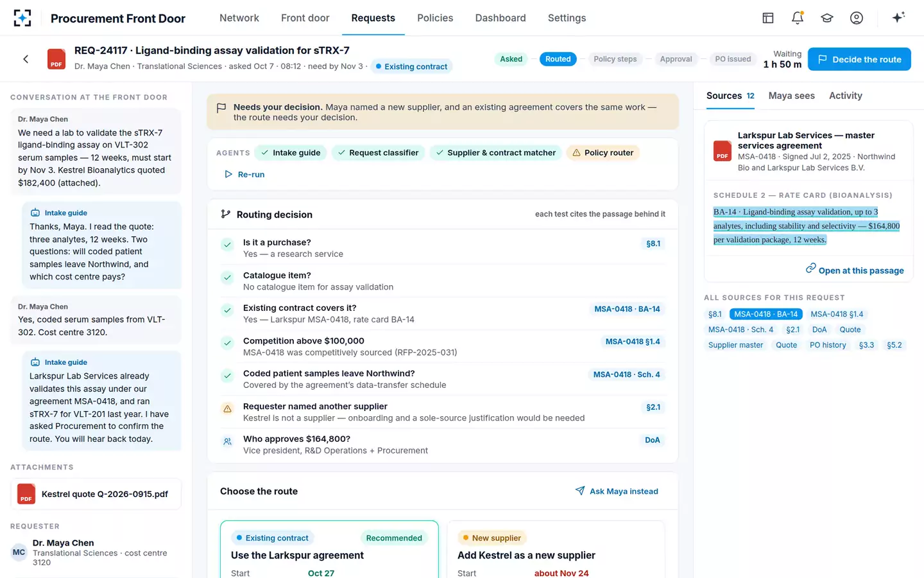This screenshot has width=924, height=578.
Task: Open the layout panel icon in header
Action: pyautogui.click(x=768, y=18)
